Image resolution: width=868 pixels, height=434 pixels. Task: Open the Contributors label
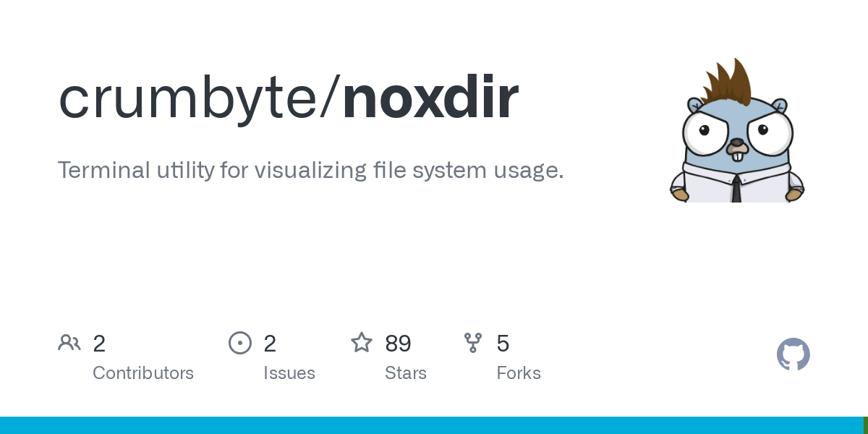(x=143, y=373)
